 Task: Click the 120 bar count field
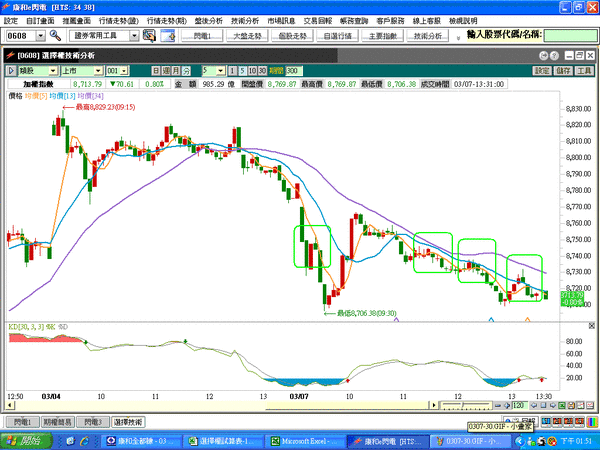click(x=520, y=405)
